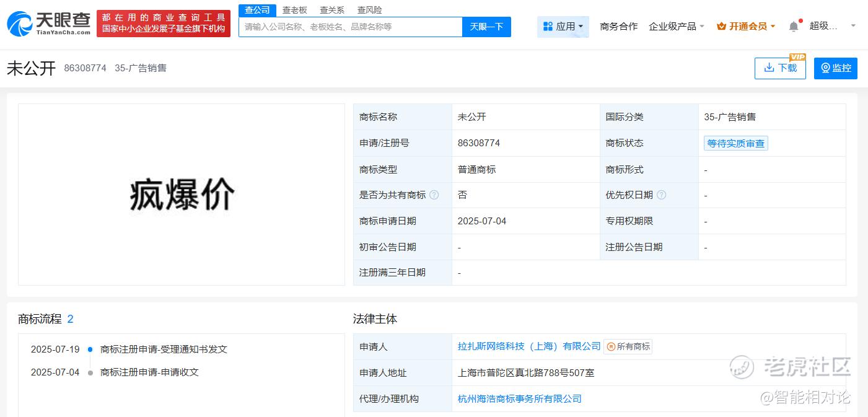This screenshot has height=417, width=868.
Task: Click the help icon beside 优先权日期
Action: [661, 195]
